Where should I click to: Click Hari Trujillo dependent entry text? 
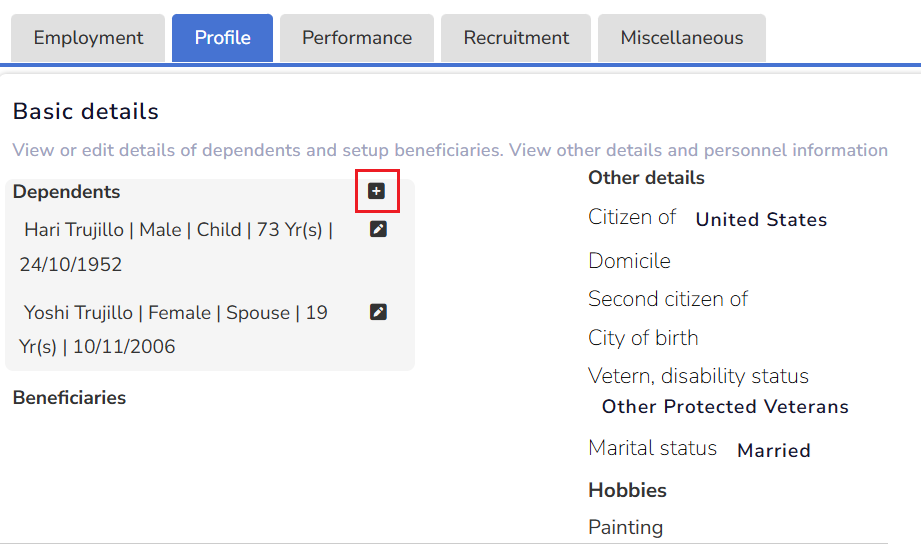178,230
